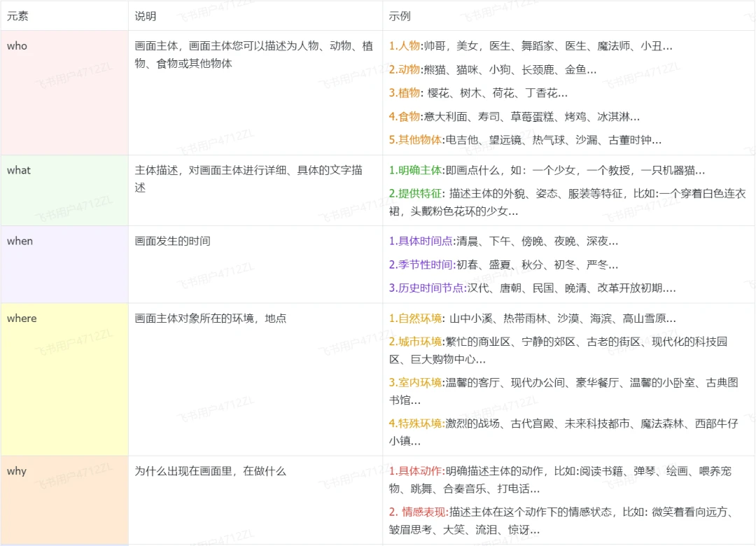Click the example line 2.季节性时间

[x=503, y=265]
